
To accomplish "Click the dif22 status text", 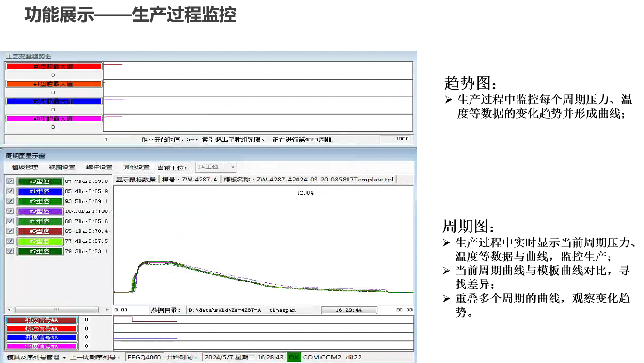I will [x=354, y=357].
